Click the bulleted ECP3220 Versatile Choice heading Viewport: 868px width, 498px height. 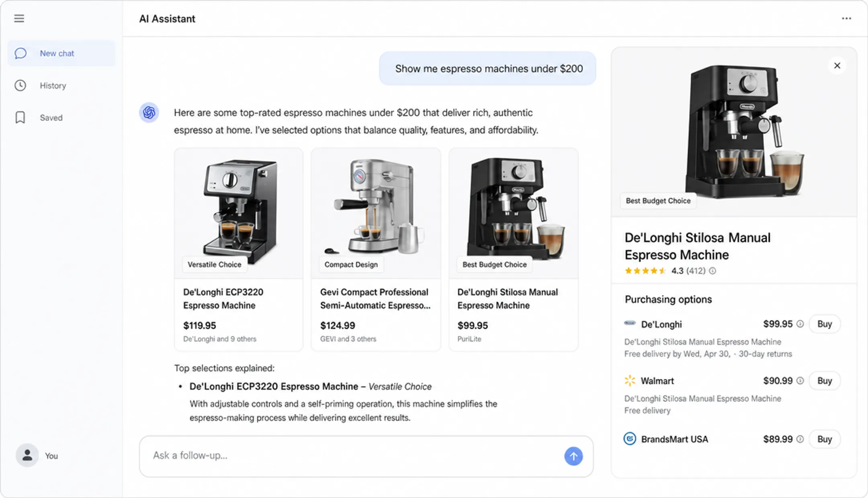tap(310, 387)
